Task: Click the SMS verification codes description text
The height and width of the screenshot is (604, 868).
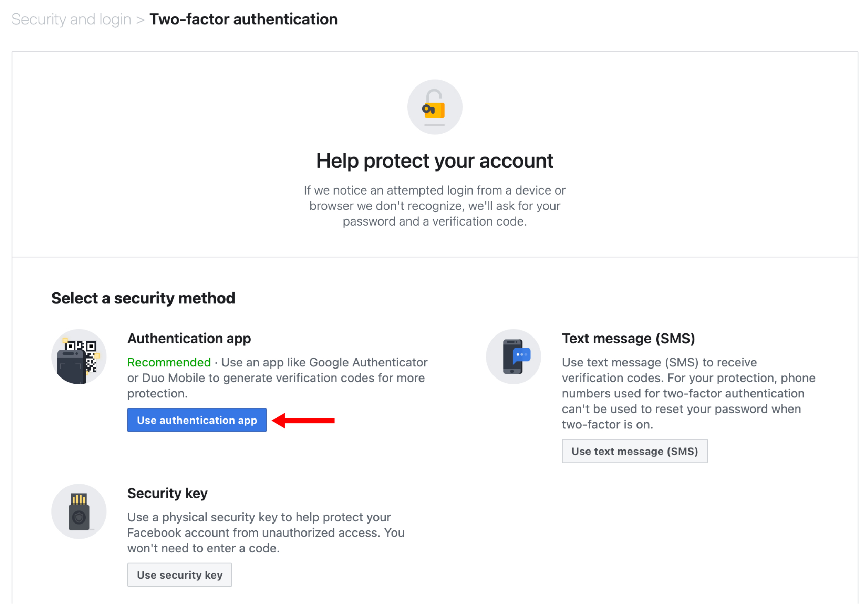Action: (x=688, y=393)
